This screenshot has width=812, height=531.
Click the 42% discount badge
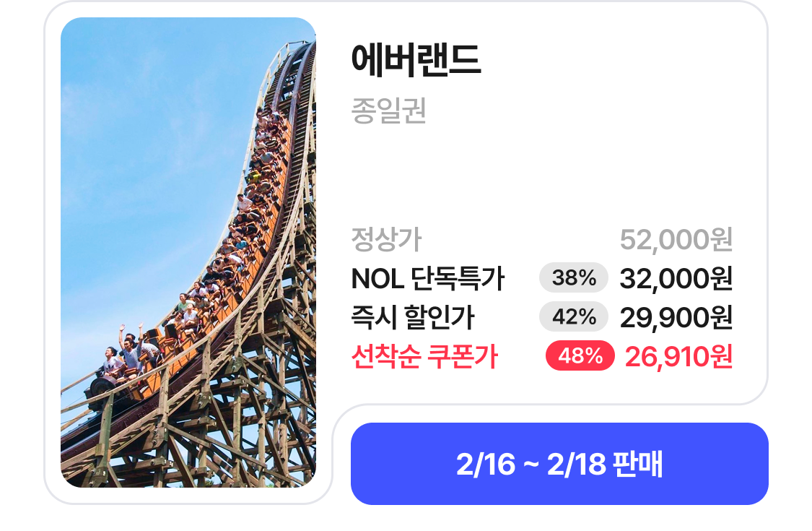pyautogui.click(x=574, y=317)
